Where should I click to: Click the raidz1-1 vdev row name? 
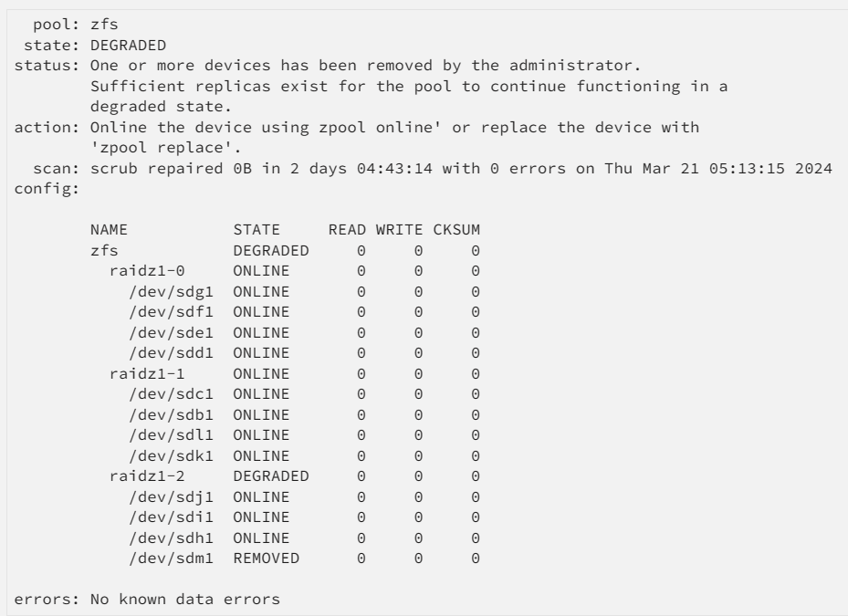pos(147,374)
